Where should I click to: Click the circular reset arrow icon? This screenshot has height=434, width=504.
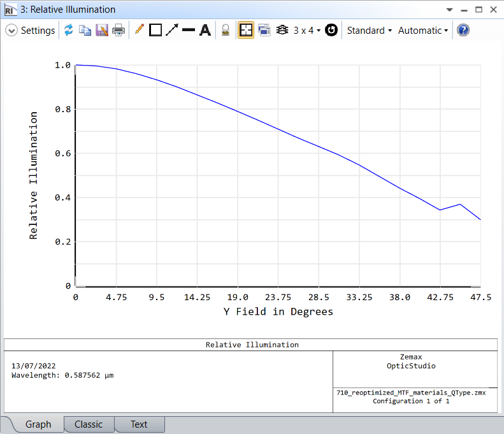pyautogui.click(x=331, y=31)
